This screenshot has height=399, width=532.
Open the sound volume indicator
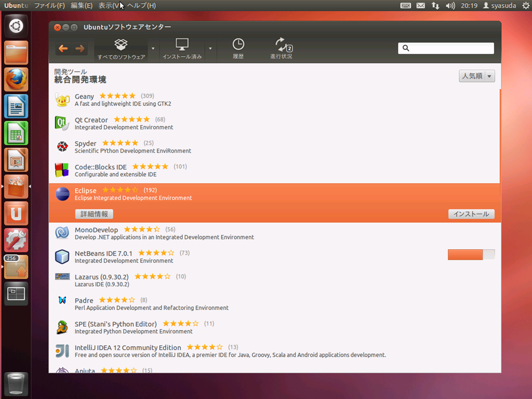coord(450,5)
